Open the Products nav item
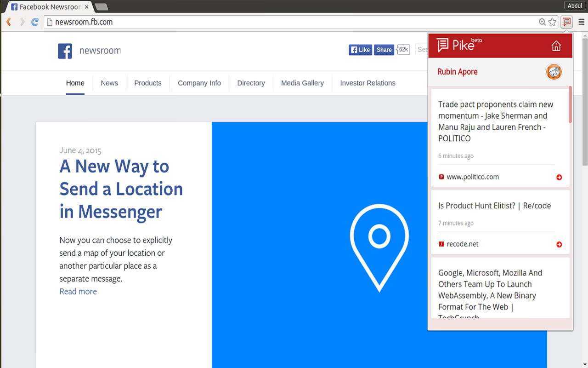The width and height of the screenshot is (588, 368). (x=148, y=83)
